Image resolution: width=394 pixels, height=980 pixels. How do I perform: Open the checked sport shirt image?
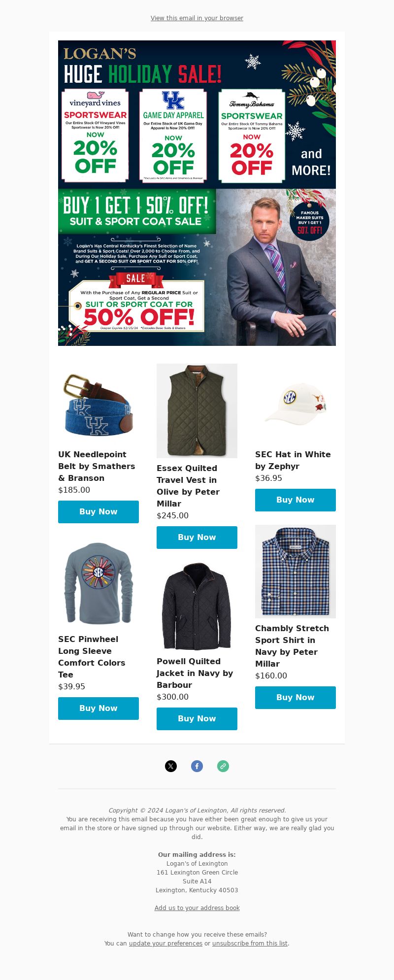[x=295, y=572]
